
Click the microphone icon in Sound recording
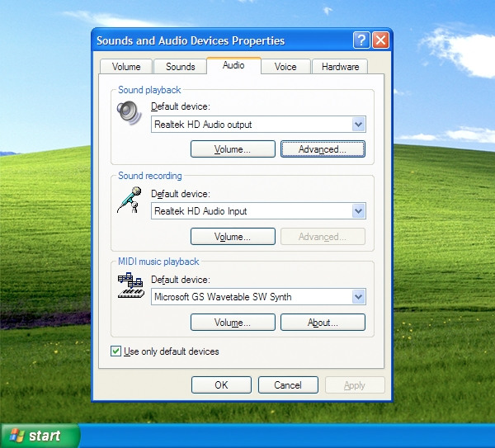tap(128, 200)
